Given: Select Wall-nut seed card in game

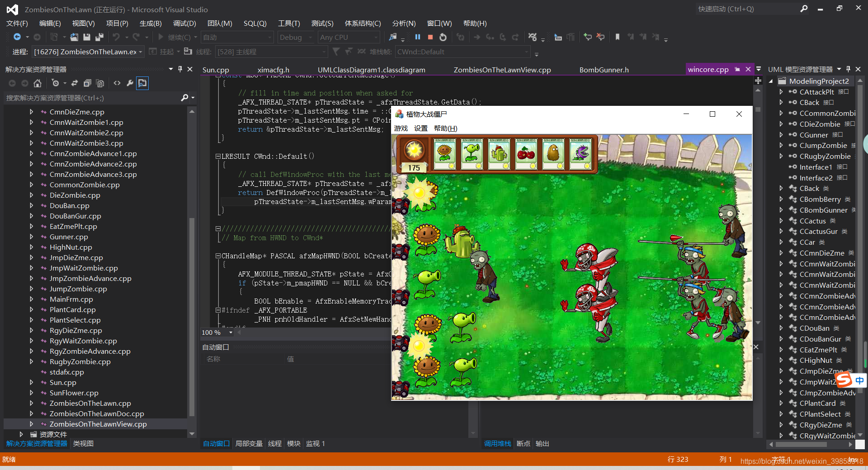Looking at the screenshot, I should (553, 154).
